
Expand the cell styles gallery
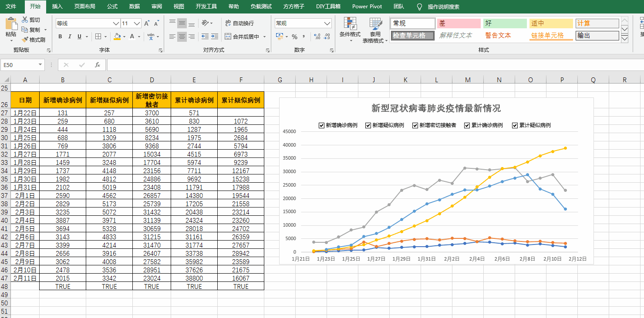(624, 39)
